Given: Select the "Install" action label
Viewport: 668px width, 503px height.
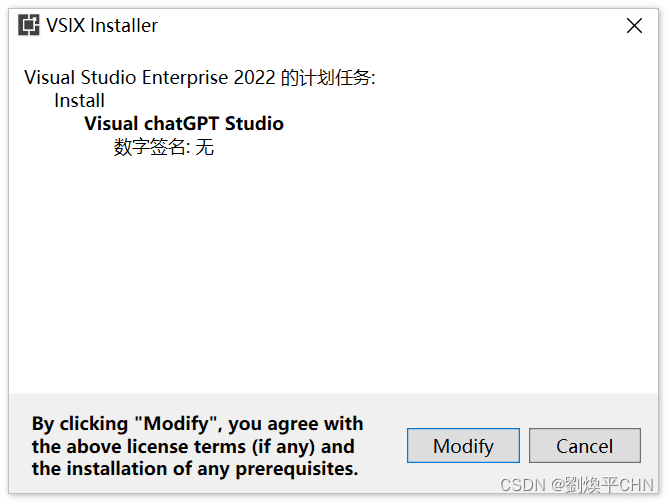Looking at the screenshot, I should coord(79,101).
